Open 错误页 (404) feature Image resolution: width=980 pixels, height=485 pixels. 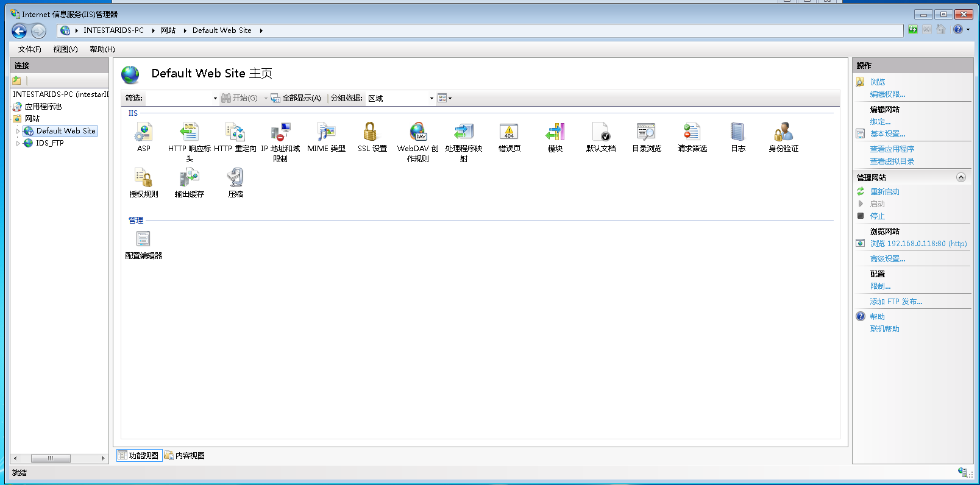point(510,137)
